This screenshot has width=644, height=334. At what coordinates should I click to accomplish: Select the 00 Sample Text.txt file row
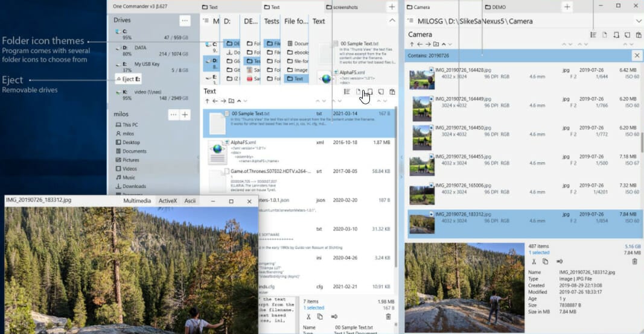pyautogui.click(x=299, y=123)
